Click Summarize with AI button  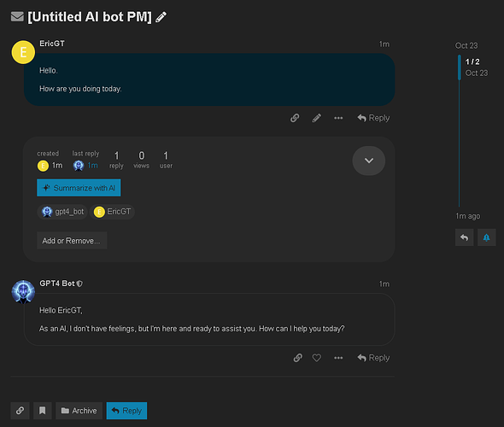point(79,188)
